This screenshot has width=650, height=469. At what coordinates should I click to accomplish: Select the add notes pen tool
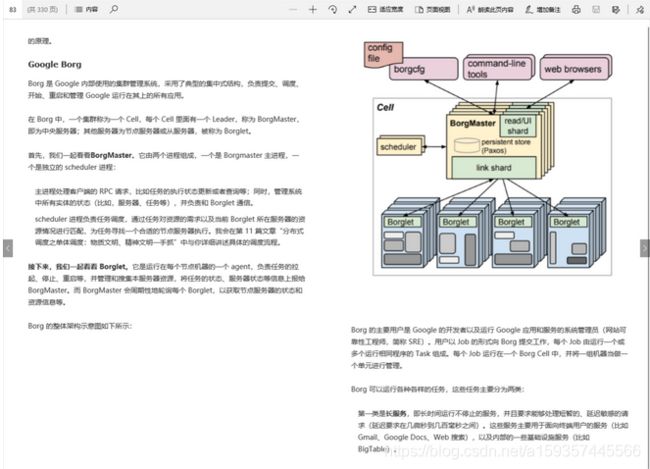pyautogui.click(x=543, y=10)
